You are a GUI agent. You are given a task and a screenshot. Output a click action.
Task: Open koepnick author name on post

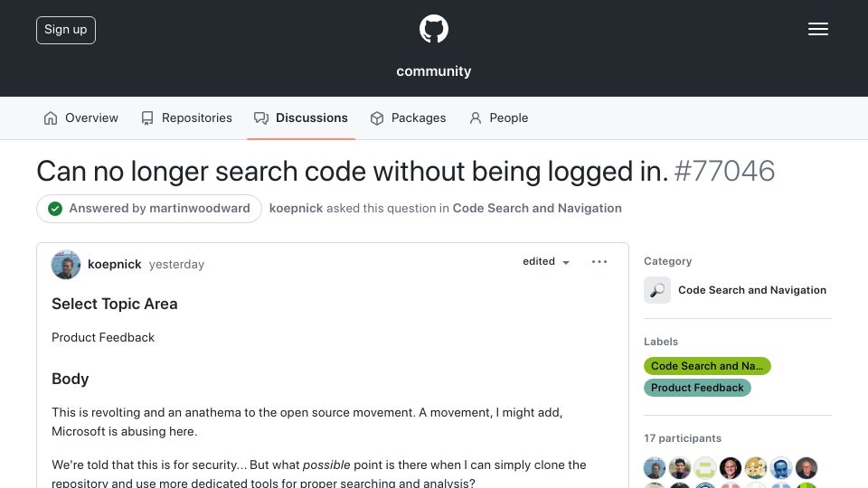pos(115,265)
